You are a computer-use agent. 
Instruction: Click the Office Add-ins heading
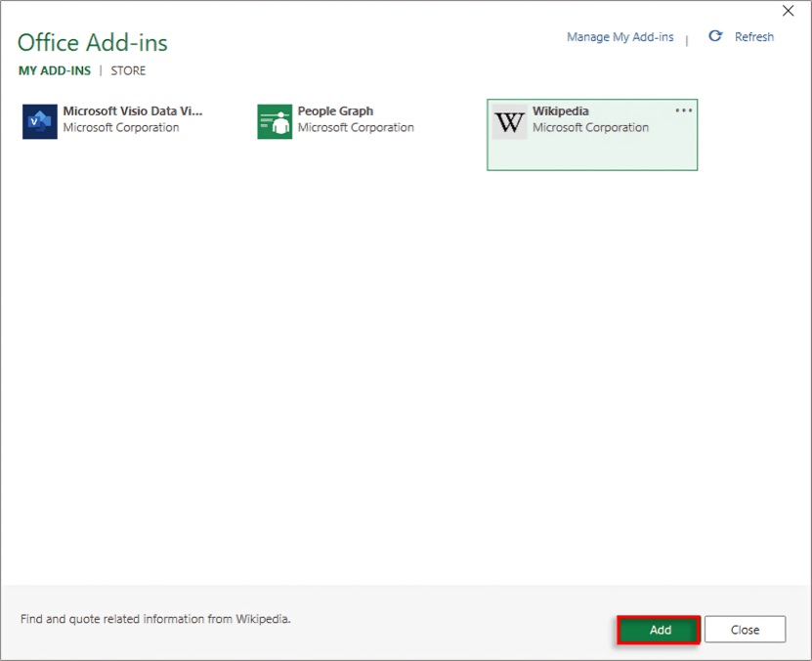click(x=93, y=42)
